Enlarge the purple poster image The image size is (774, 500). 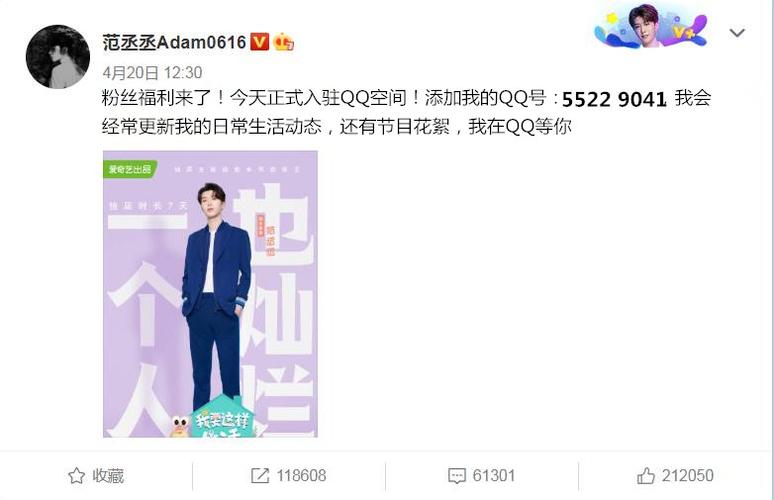pos(210,294)
